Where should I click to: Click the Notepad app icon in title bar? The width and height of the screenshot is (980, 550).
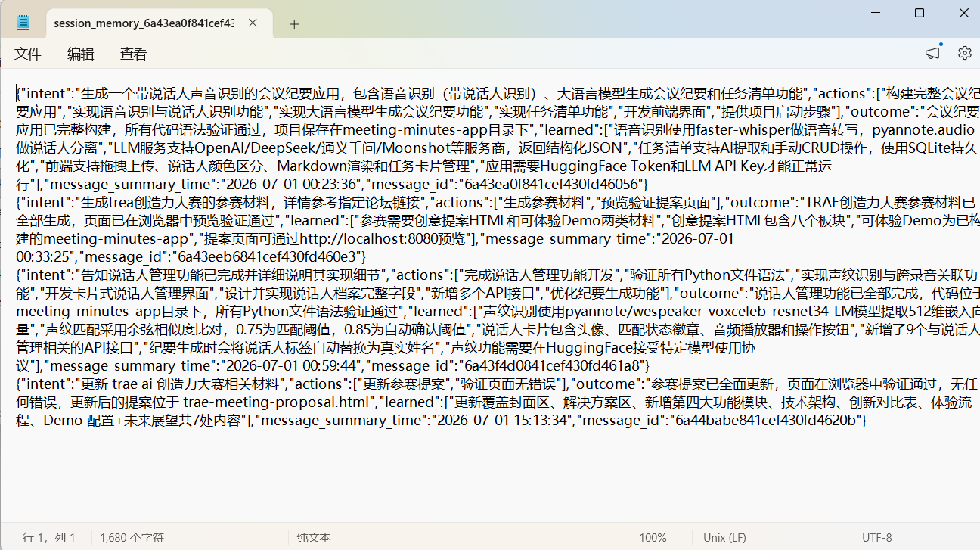tap(23, 23)
